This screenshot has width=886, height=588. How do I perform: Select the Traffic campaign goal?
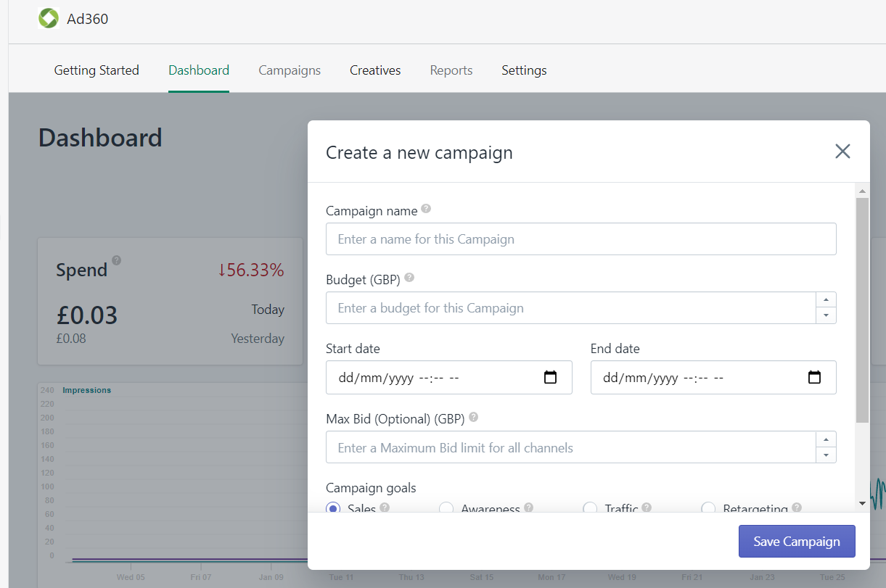click(x=590, y=508)
